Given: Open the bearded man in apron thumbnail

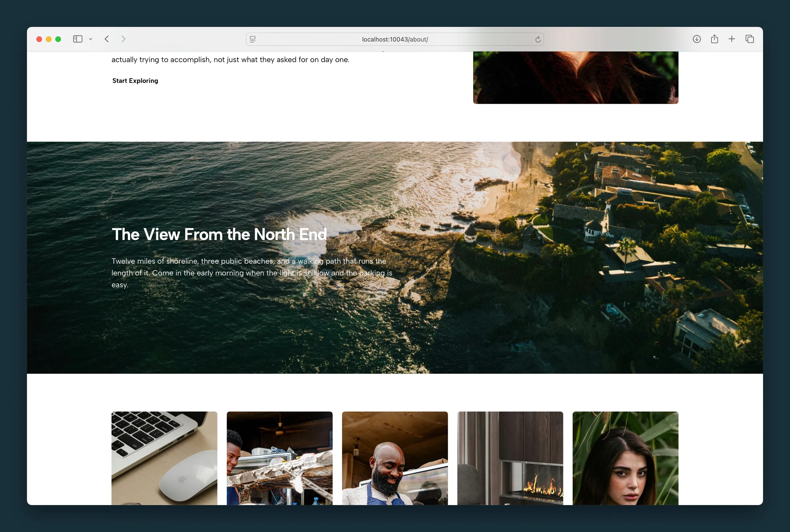Looking at the screenshot, I should point(395,458).
